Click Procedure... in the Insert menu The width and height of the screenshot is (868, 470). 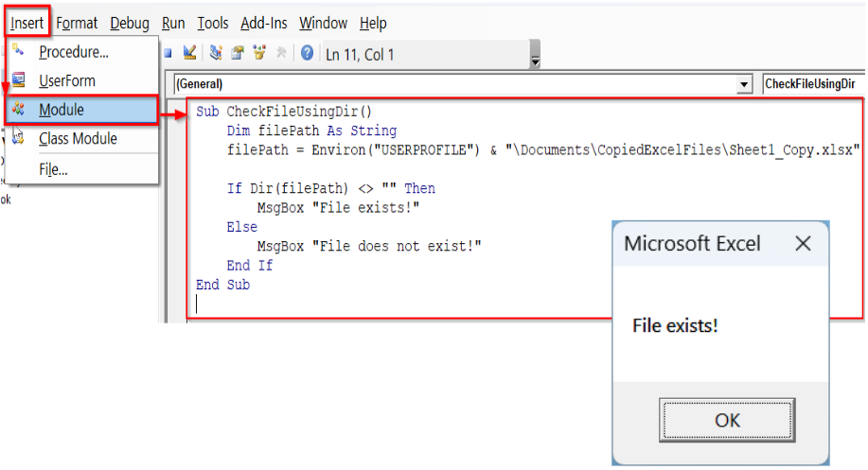tap(73, 53)
